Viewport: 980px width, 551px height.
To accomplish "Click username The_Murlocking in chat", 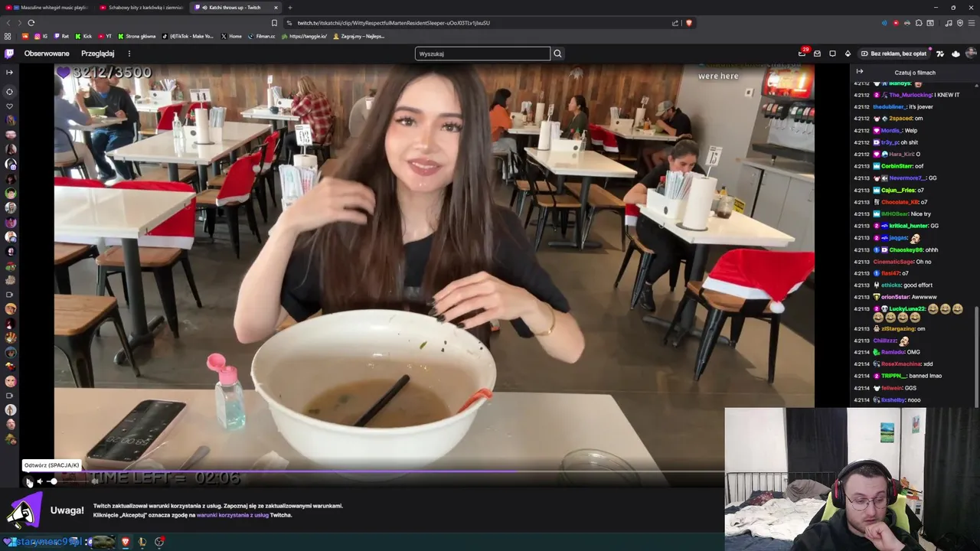I will tap(911, 95).
